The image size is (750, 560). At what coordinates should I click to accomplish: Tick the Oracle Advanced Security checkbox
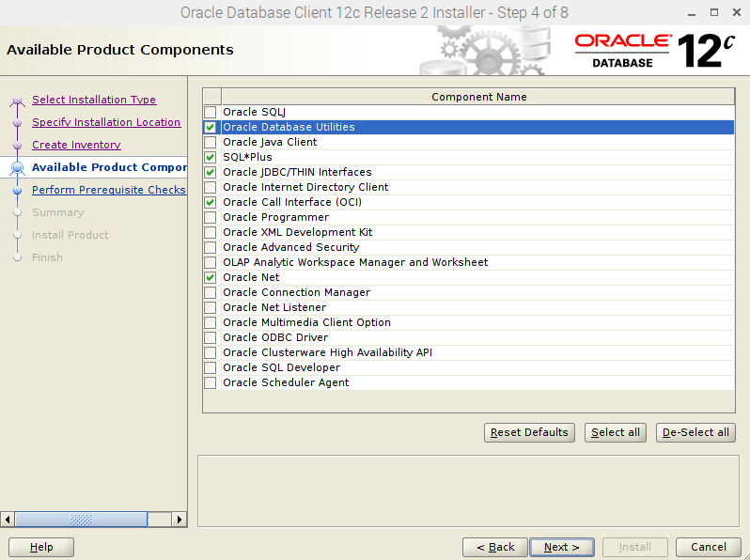coord(210,248)
